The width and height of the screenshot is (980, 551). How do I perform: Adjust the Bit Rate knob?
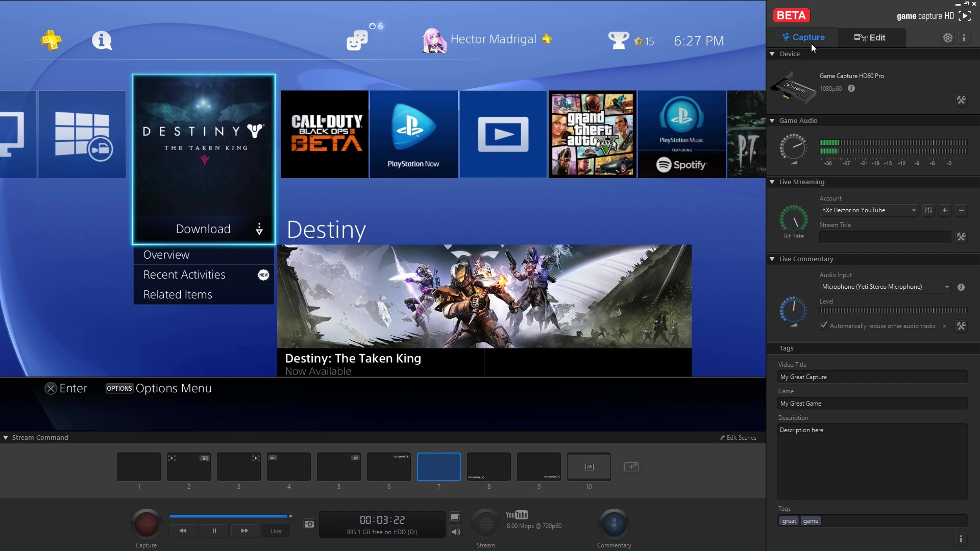click(x=794, y=219)
